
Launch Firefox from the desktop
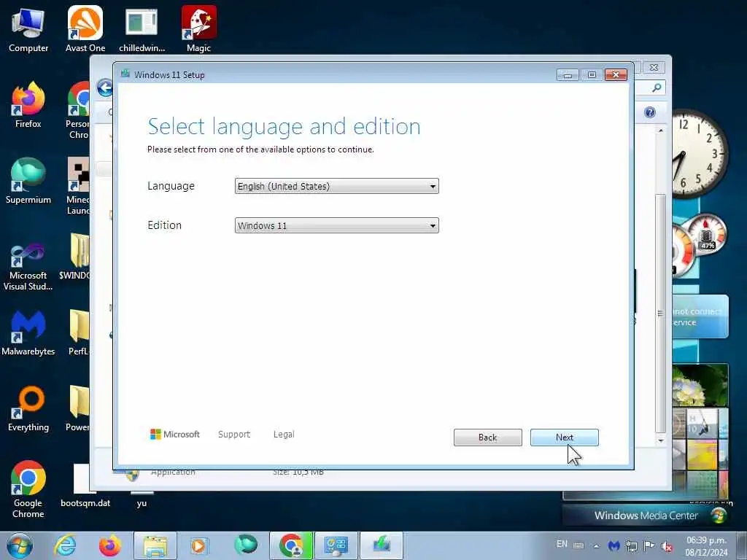28,105
